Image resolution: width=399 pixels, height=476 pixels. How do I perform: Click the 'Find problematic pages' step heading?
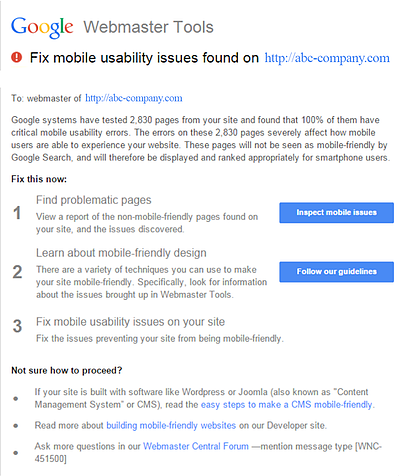tap(94, 200)
